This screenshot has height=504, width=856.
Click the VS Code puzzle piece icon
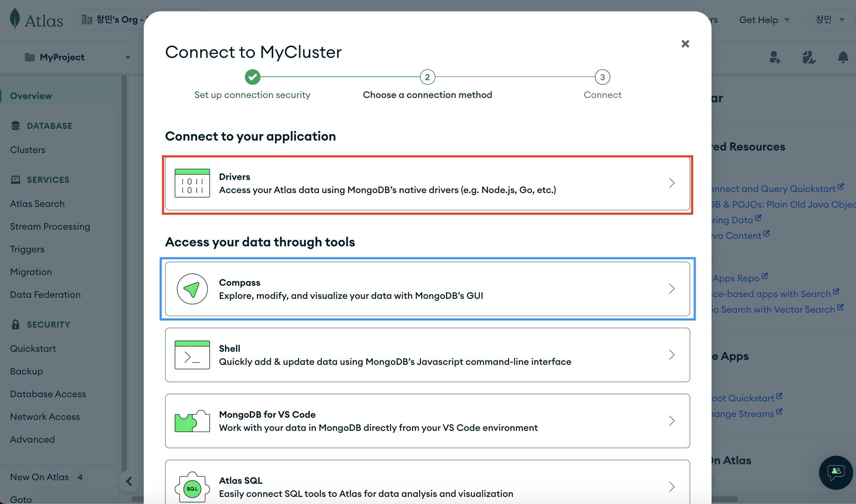pos(192,421)
